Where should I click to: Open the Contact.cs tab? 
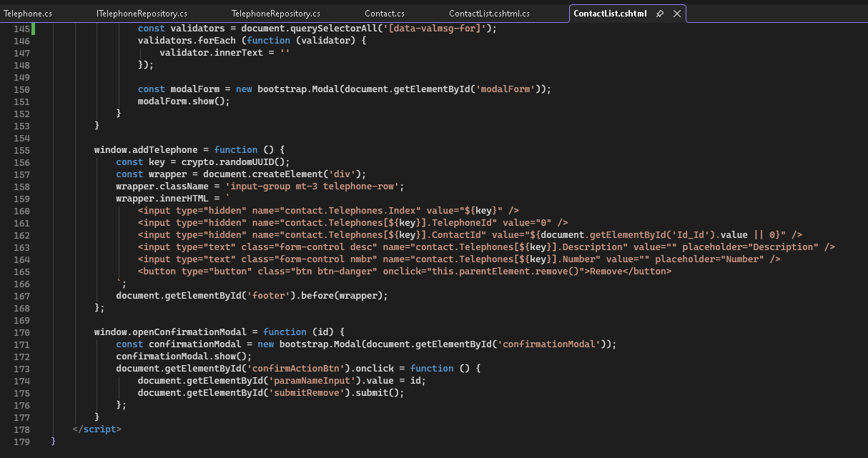point(385,14)
